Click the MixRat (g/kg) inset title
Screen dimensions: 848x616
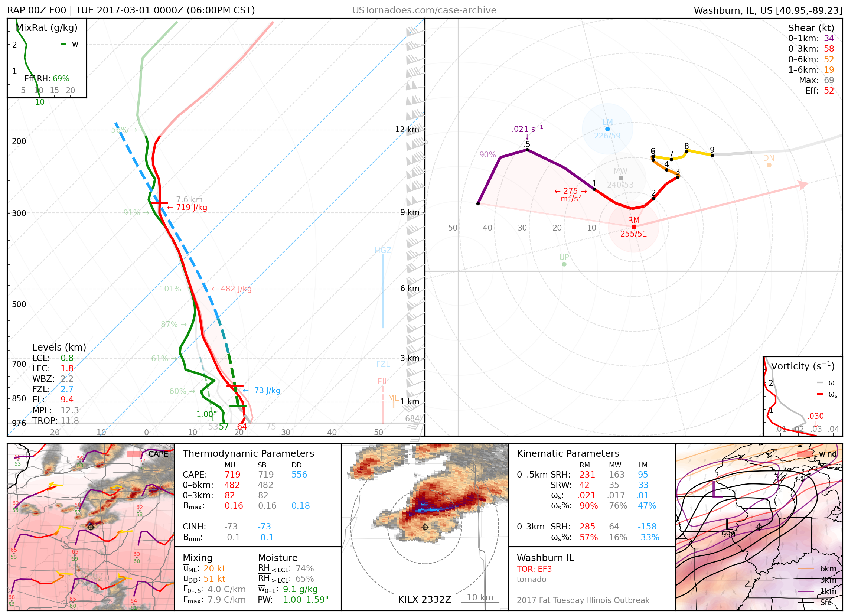(x=47, y=28)
